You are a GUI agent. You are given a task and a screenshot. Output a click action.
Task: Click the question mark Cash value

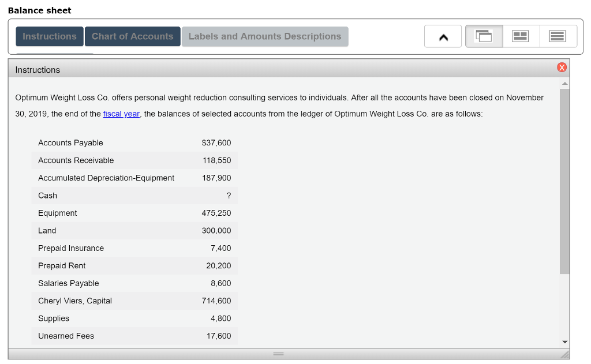[229, 196]
